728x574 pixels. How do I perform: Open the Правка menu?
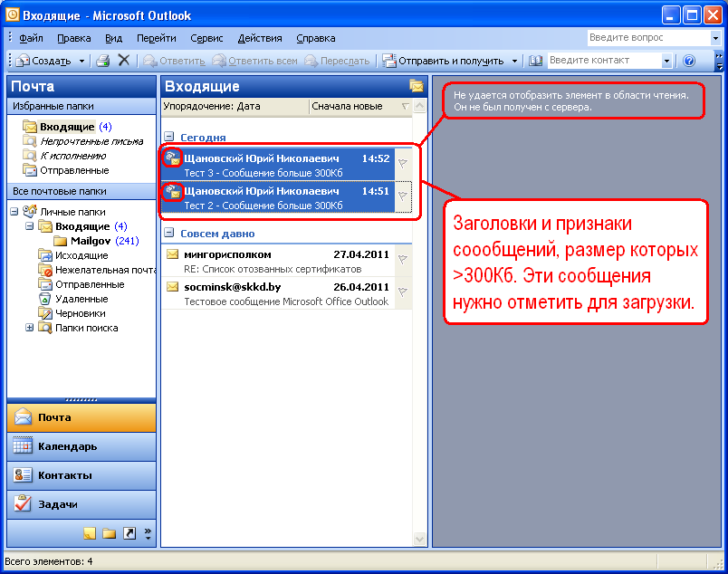point(74,38)
